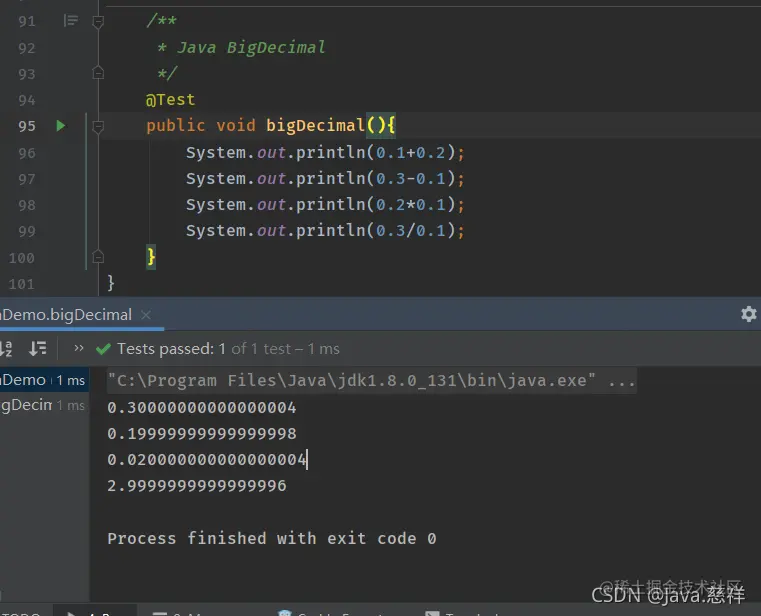Sort test results alphabetically
Viewport: 761px width, 616px height.
coord(6,348)
